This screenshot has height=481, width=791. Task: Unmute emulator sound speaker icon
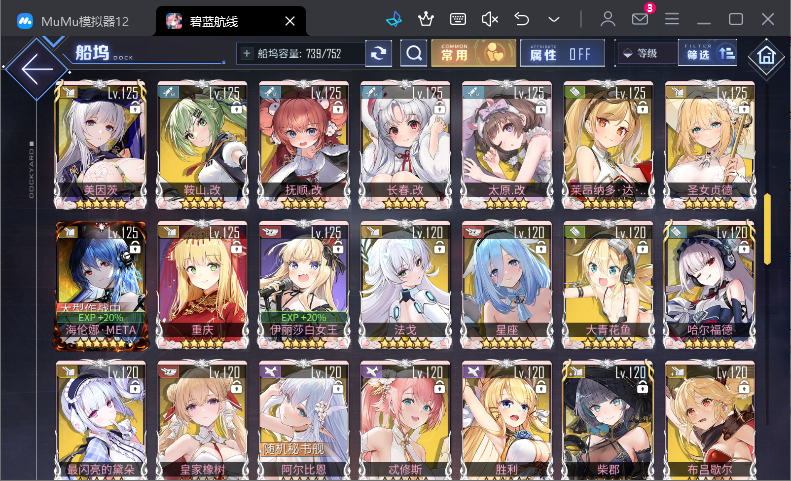click(x=490, y=20)
